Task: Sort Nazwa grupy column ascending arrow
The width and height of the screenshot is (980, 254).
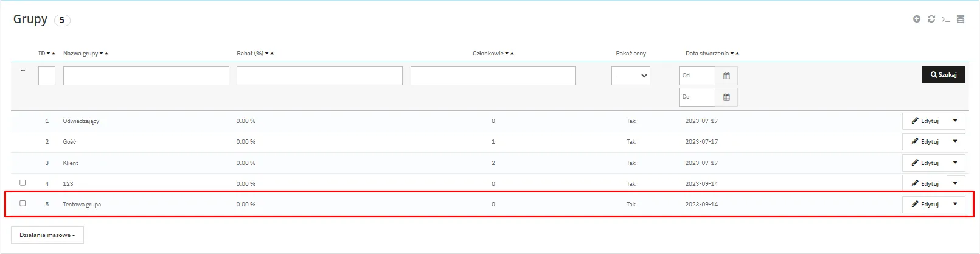Action: 106,54
